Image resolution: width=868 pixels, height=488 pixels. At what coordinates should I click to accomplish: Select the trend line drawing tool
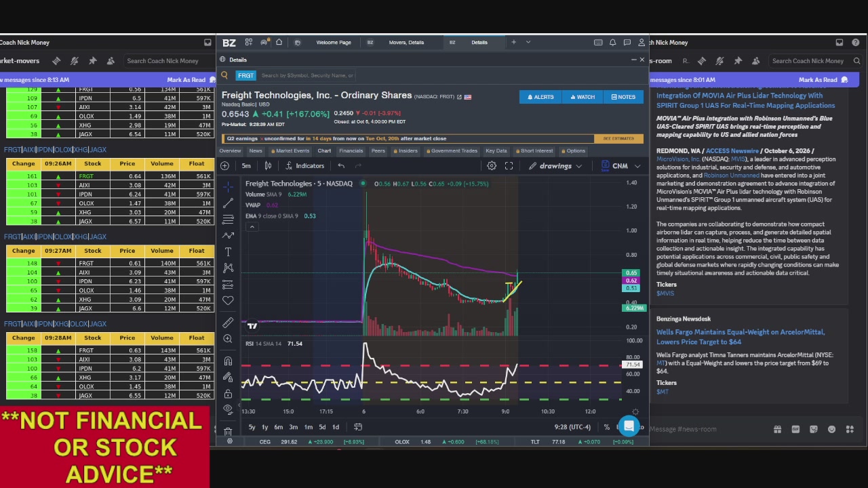(x=228, y=203)
